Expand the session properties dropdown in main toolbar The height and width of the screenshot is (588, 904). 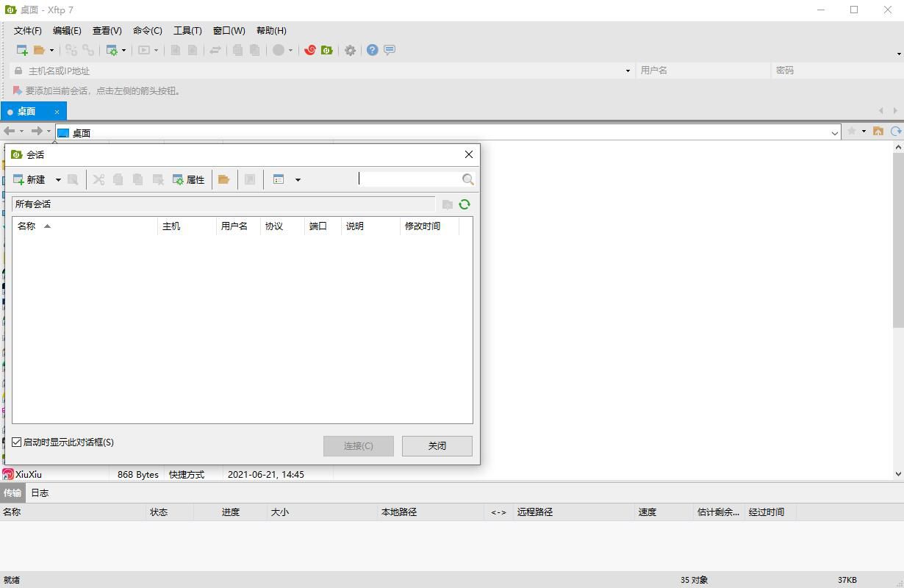(123, 50)
